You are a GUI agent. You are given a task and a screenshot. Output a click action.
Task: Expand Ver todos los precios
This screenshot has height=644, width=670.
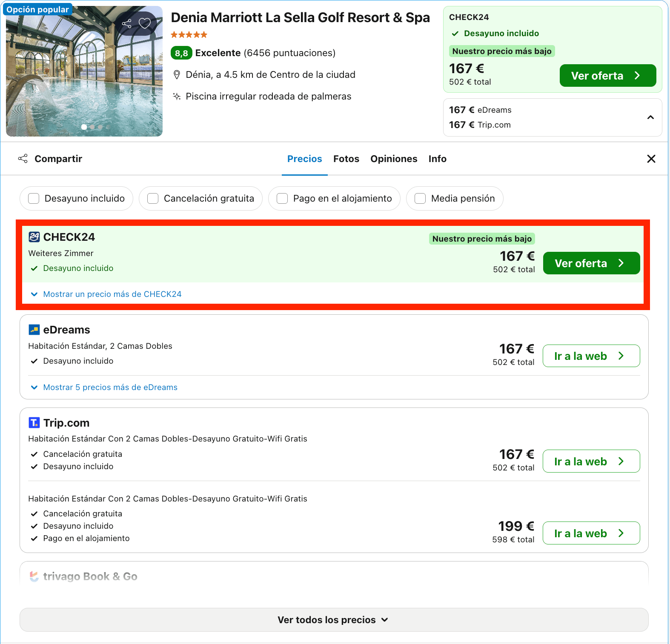click(x=334, y=620)
